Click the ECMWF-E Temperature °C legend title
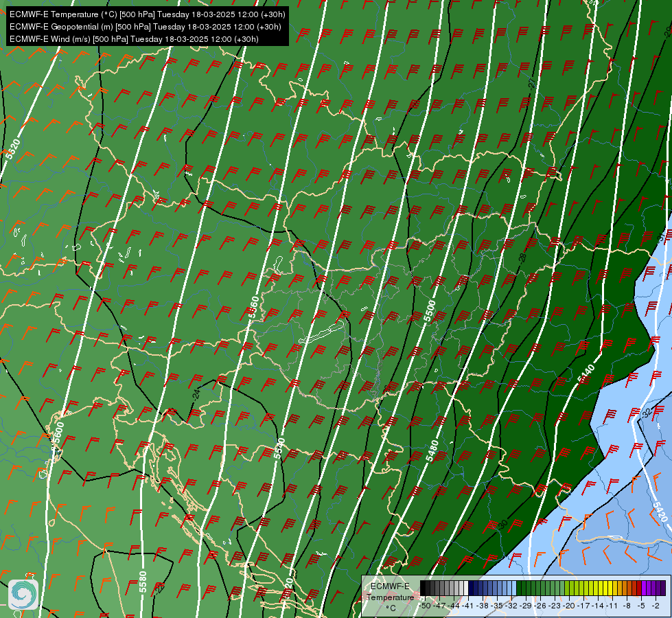 pos(391,597)
